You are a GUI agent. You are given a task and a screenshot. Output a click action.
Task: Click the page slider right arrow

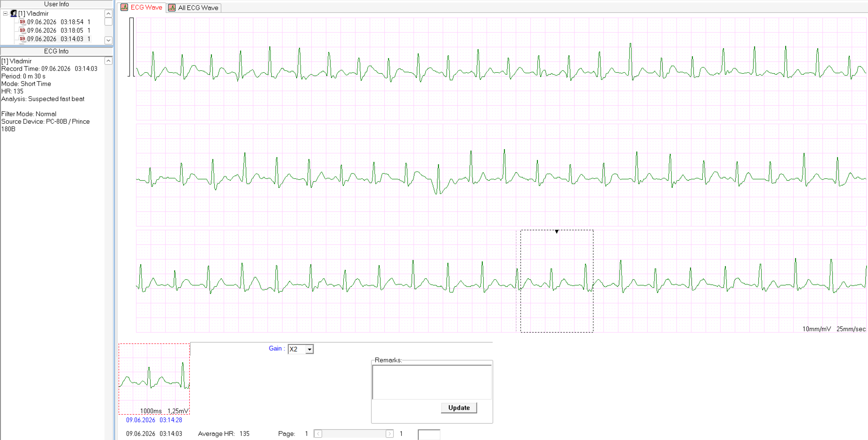[x=390, y=434]
